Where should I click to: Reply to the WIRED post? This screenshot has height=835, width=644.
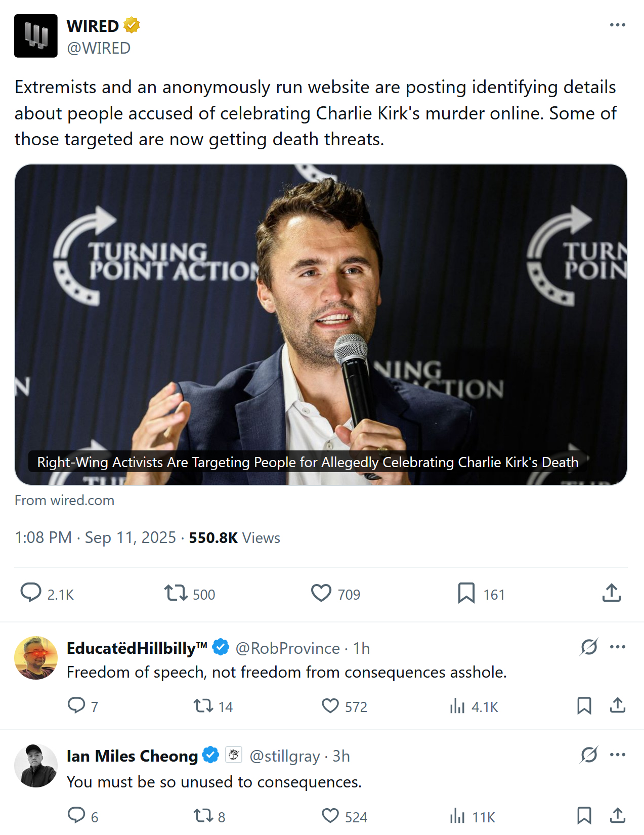click(x=31, y=593)
